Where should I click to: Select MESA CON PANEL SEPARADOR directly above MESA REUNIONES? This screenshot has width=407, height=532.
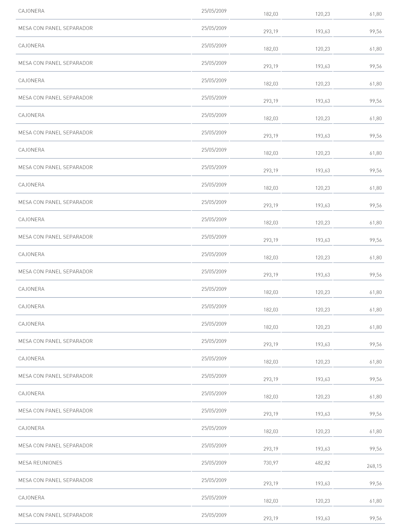click(56, 445)
